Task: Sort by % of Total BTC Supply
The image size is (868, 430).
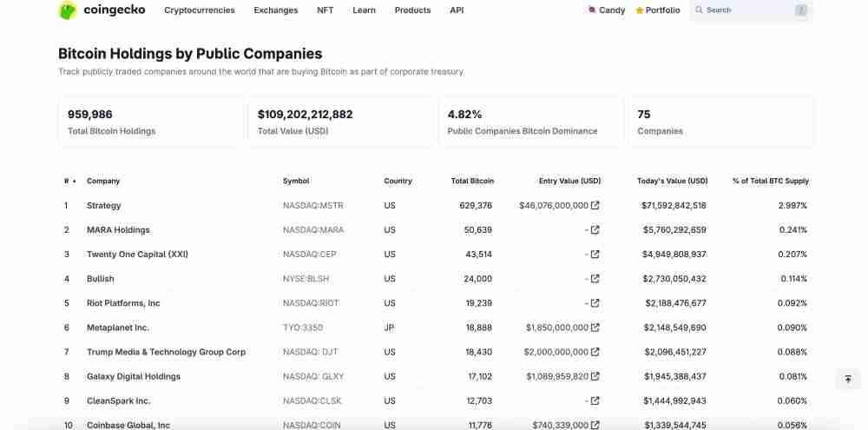Action: coord(770,181)
